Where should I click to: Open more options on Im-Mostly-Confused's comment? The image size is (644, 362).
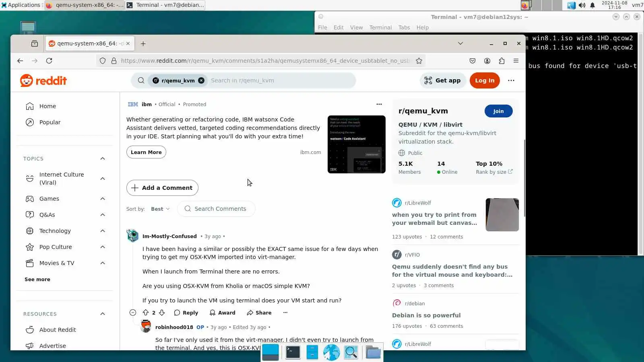(x=285, y=313)
